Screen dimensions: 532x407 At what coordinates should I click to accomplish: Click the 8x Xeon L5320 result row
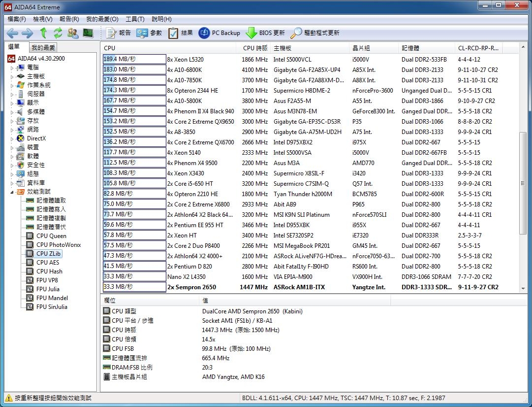pyautogui.click(x=310, y=60)
